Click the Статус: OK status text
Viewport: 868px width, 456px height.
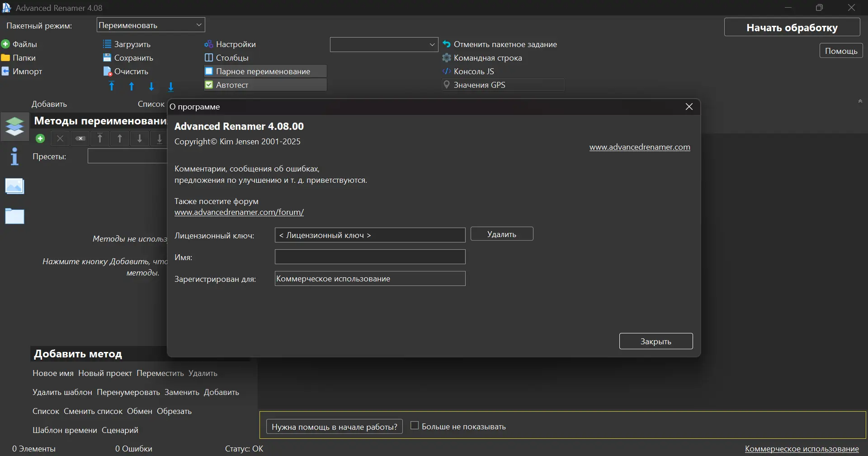[244, 449]
